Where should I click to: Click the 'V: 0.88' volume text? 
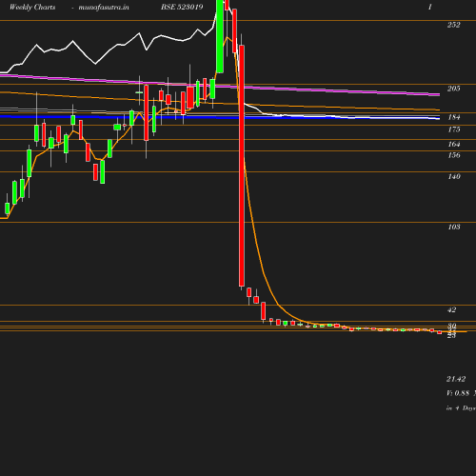(458, 393)
